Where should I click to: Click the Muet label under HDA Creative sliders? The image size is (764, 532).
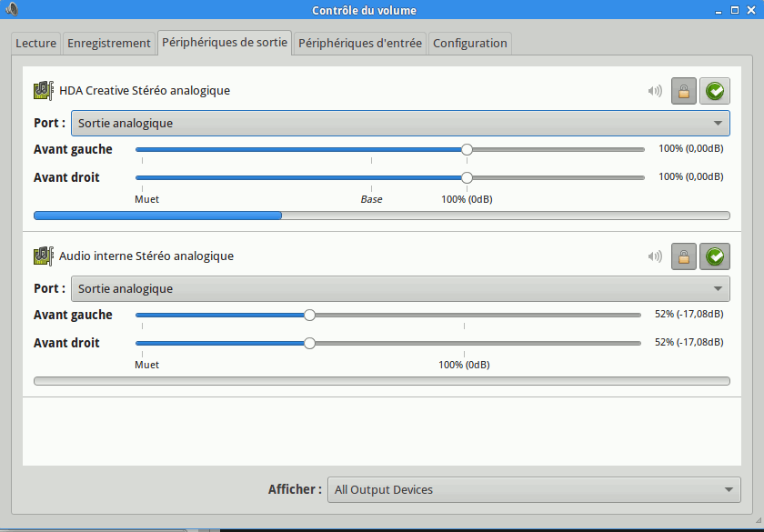click(146, 199)
